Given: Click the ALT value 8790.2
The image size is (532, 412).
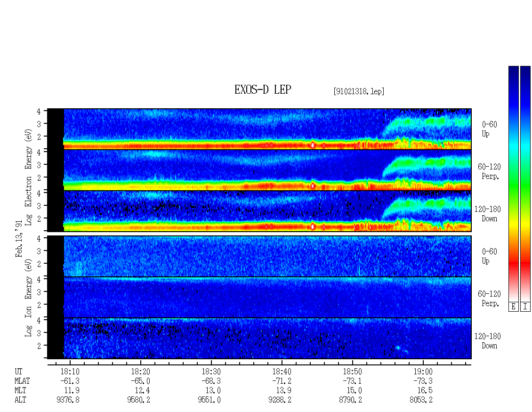Looking at the screenshot, I should click(350, 400).
